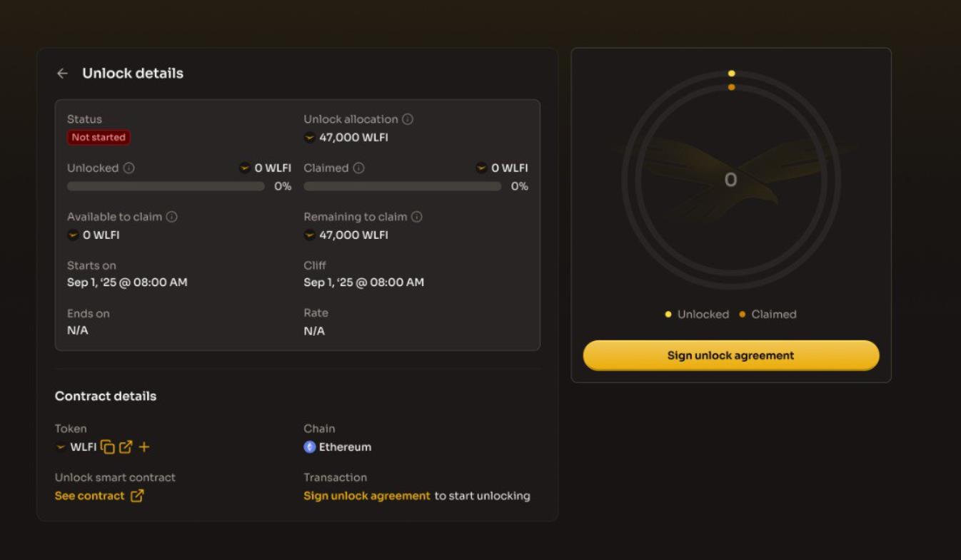Click the back arrow next to Unlock details
The image size is (961, 560).
pos(62,73)
